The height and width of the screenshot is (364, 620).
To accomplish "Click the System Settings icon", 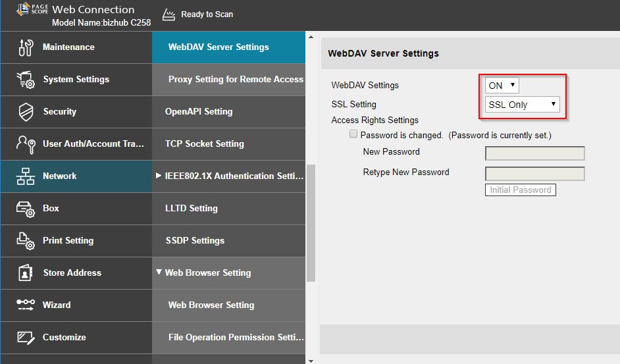I will pos(26,80).
